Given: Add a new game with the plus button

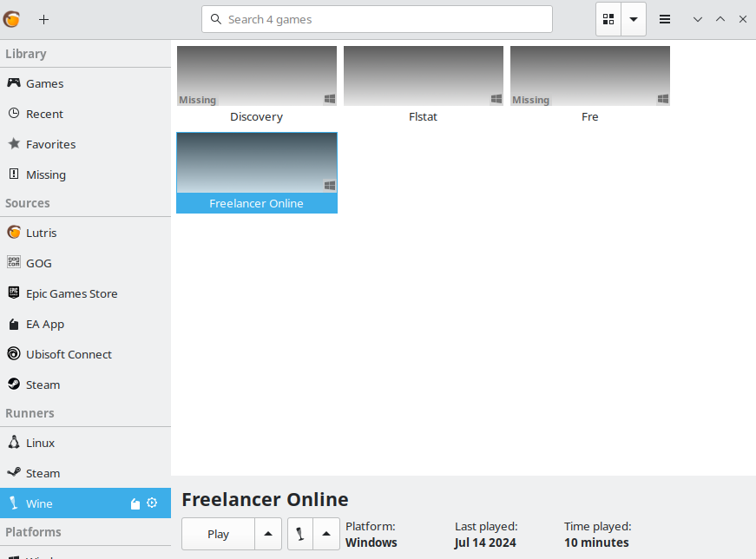Looking at the screenshot, I should pos(44,19).
